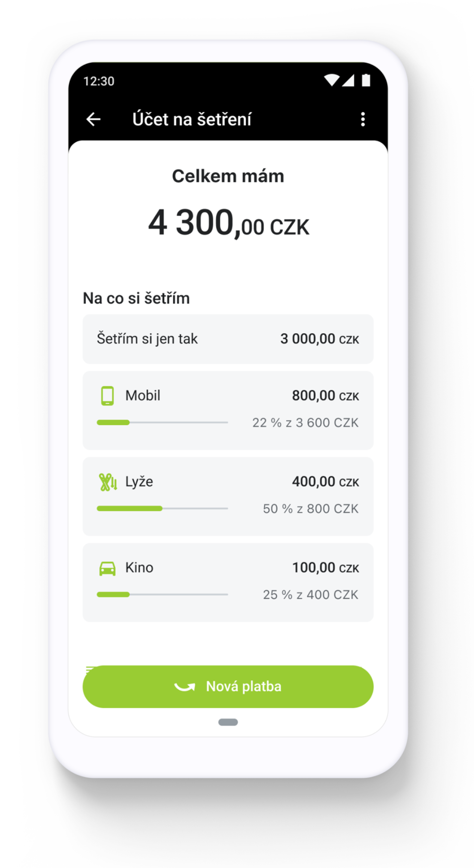Viewport: 474px width, 868px height.
Task: Tap the bottom home gesture handle
Action: (228, 722)
